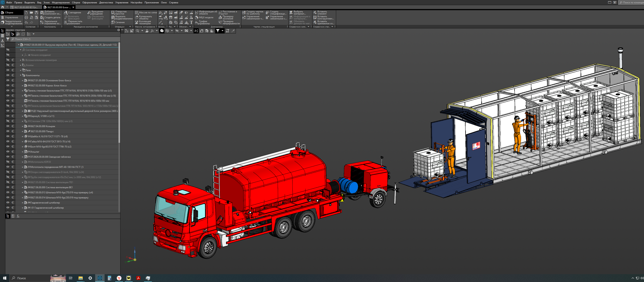The height and width of the screenshot is (282, 644).
Task: Collapse the Компоненты tree node
Action: coord(20,75)
